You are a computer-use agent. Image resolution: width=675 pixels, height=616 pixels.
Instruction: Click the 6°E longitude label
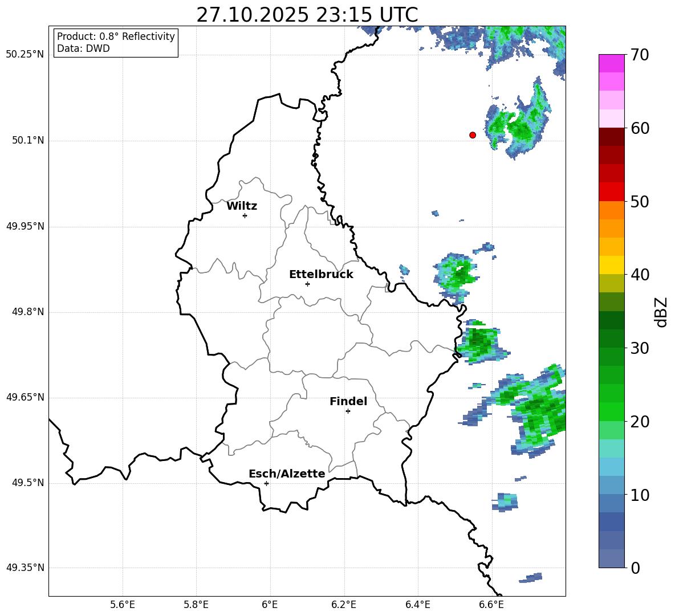point(270,605)
